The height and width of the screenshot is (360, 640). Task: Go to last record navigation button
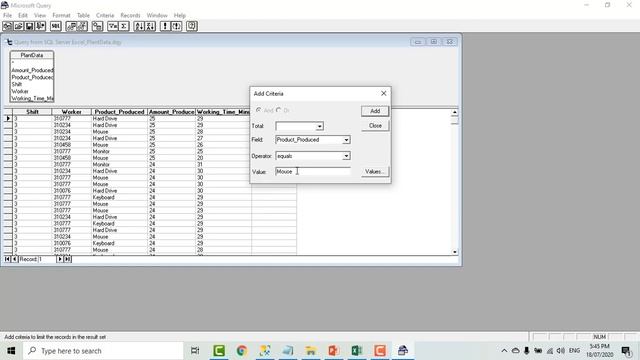68,259
